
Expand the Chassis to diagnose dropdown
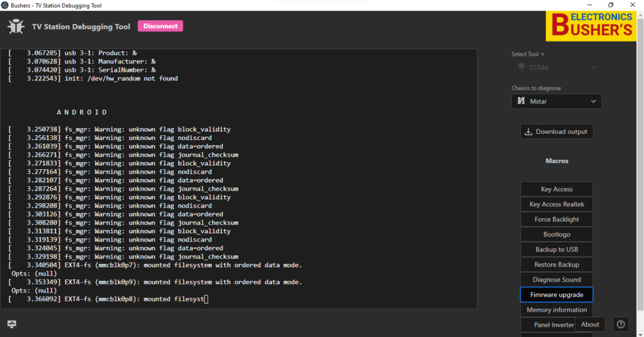tap(556, 101)
